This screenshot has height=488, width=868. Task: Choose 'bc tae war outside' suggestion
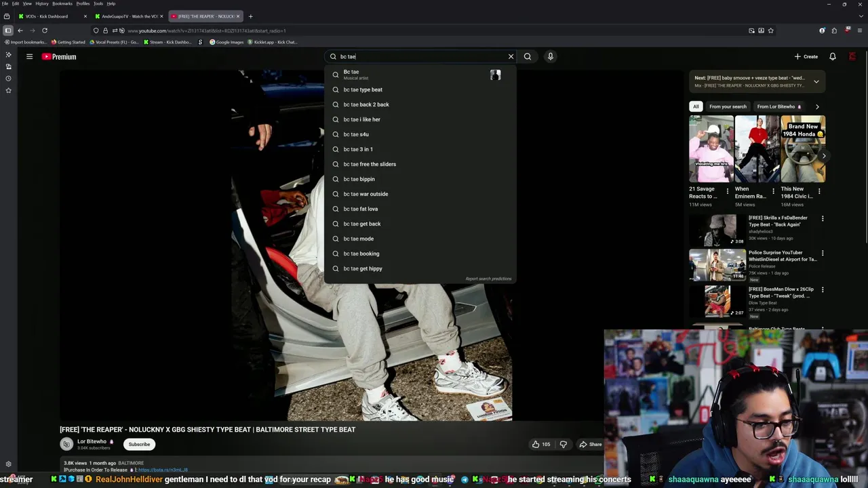click(x=420, y=194)
